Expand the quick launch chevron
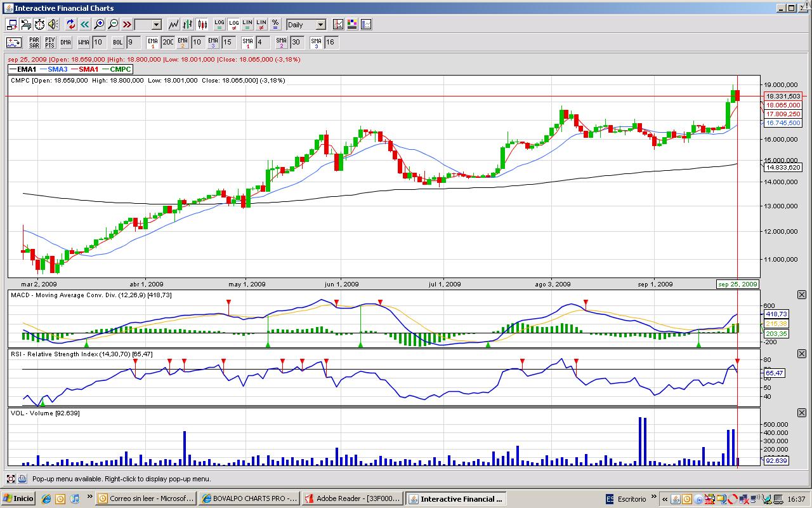The height and width of the screenshot is (508, 812). tap(89, 497)
